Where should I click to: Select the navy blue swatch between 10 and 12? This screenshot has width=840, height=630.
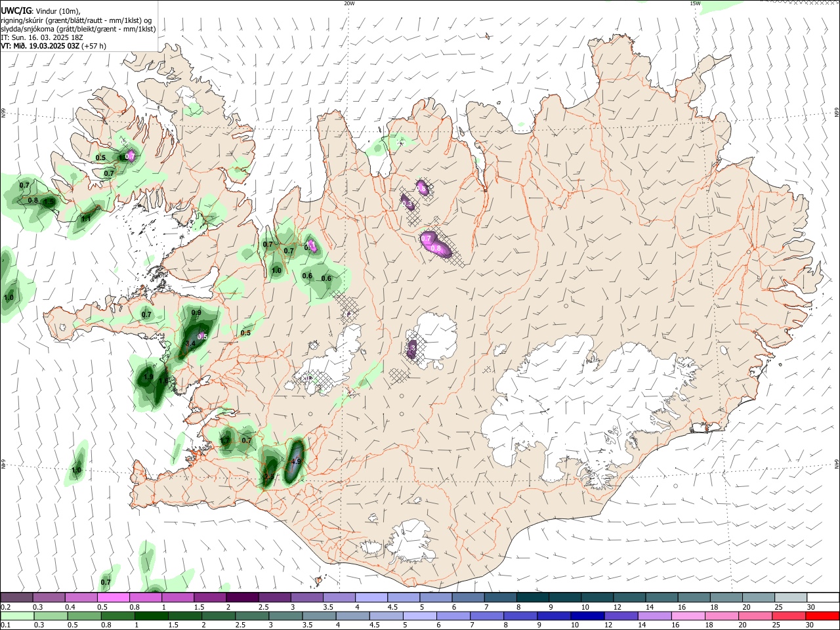click(x=587, y=616)
